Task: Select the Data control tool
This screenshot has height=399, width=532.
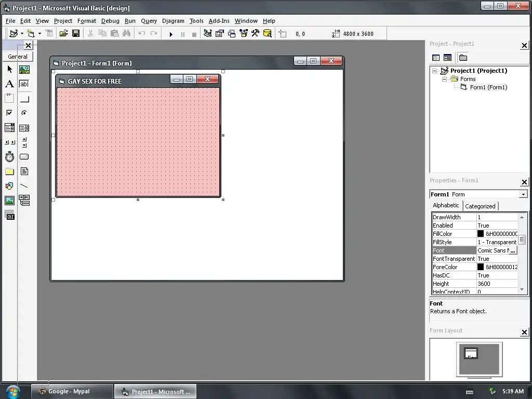Action: pyautogui.click(x=24, y=201)
